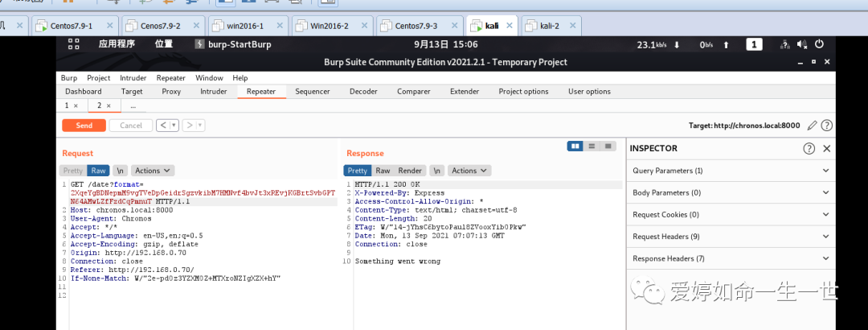This screenshot has width=868, height=330.
Task: Open the Project menu
Action: [x=99, y=77]
